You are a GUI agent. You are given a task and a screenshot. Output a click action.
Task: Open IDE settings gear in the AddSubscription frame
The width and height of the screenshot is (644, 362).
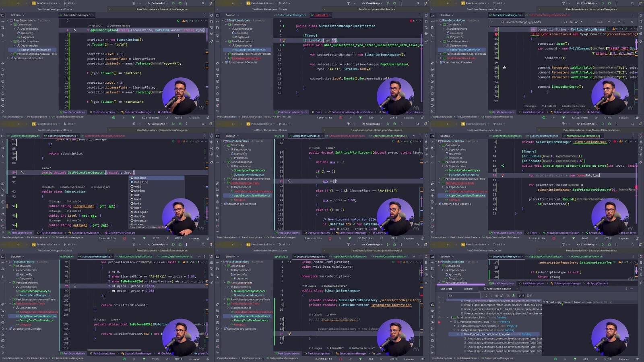point(211,3)
